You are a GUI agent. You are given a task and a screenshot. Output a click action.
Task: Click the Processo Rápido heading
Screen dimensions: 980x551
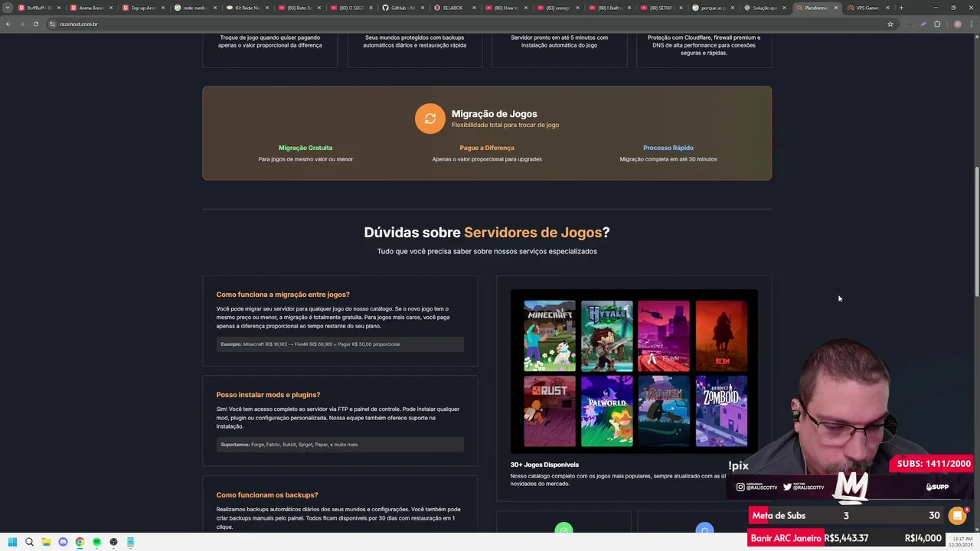[x=668, y=148]
